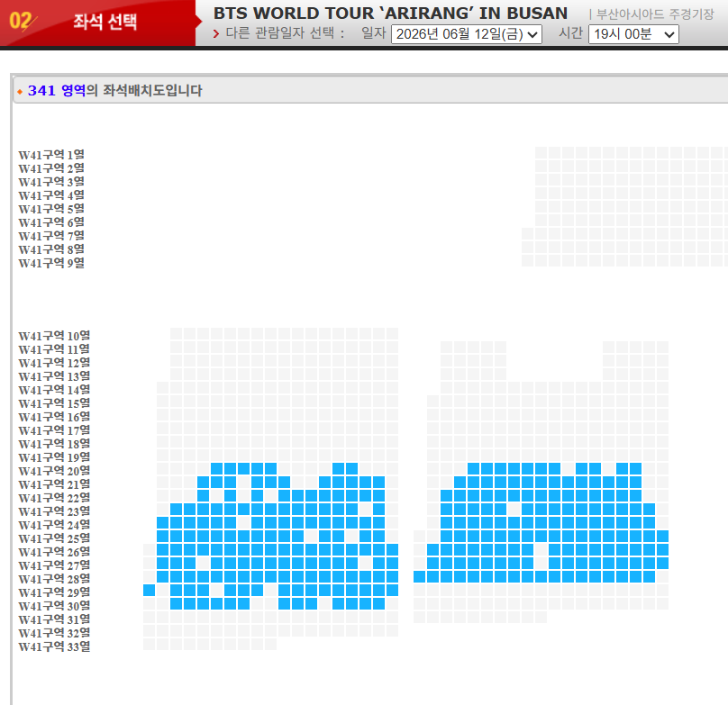Click row label W41구역 33열
This screenshot has width=728, height=705.
click(54, 646)
